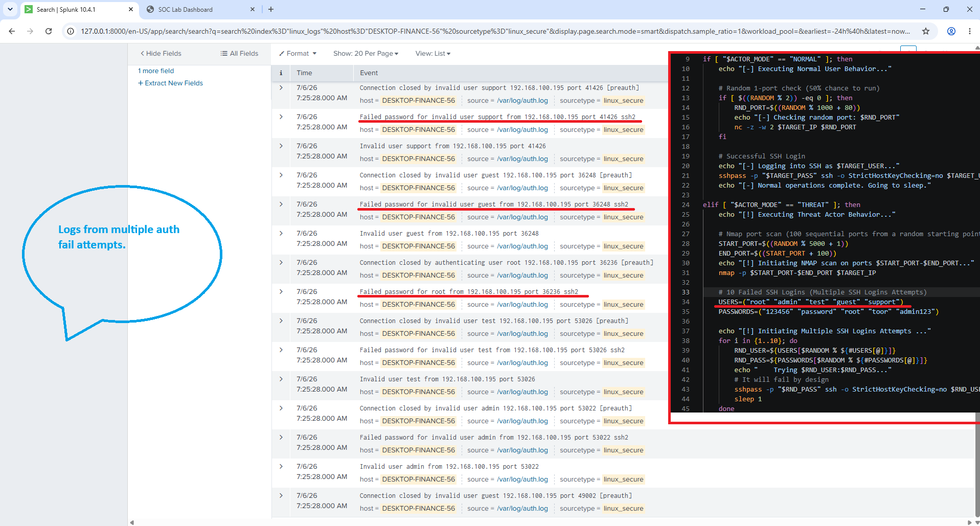Screen dimensions: 980x526
Task: Click the horizontal scrollbar right arrow
Action: tap(969, 522)
